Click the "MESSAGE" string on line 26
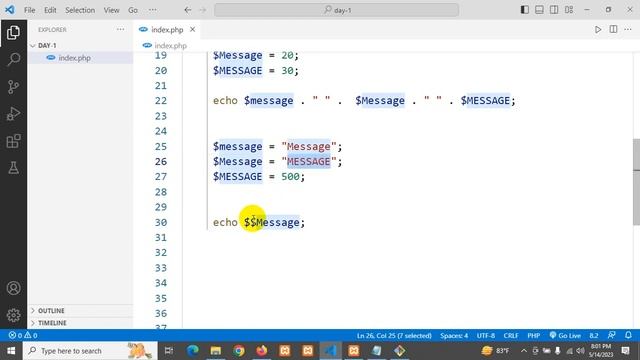Screen dimensions: 640x360 (309, 162)
